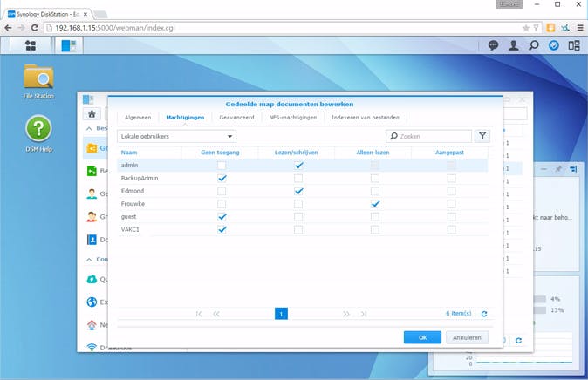This screenshot has height=380, width=588.
Task: Confirm with the OK button
Action: click(x=422, y=337)
